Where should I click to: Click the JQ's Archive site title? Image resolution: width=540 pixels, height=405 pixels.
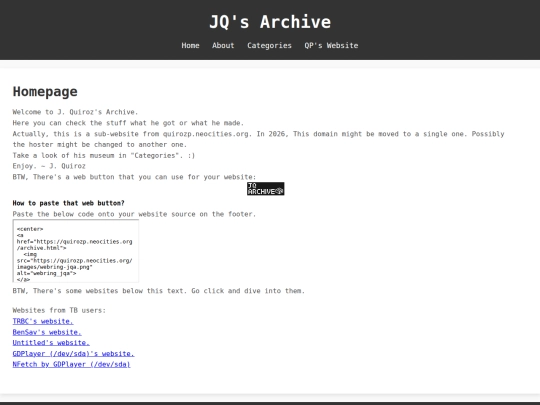tap(270, 22)
